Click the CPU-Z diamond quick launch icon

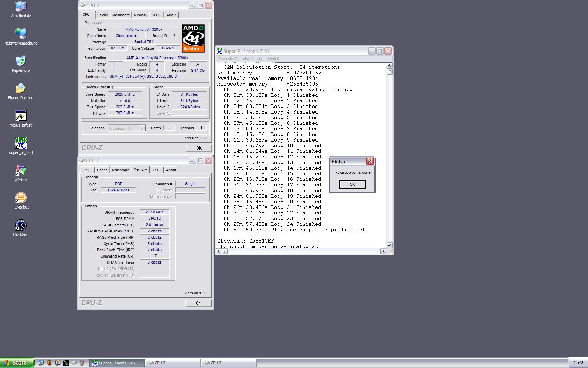(x=74, y=363)
